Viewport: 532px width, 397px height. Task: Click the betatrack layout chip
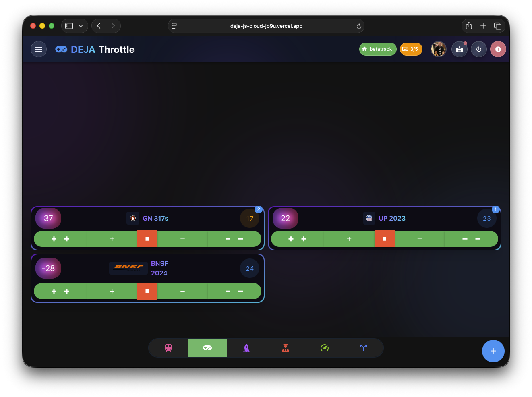377,49
